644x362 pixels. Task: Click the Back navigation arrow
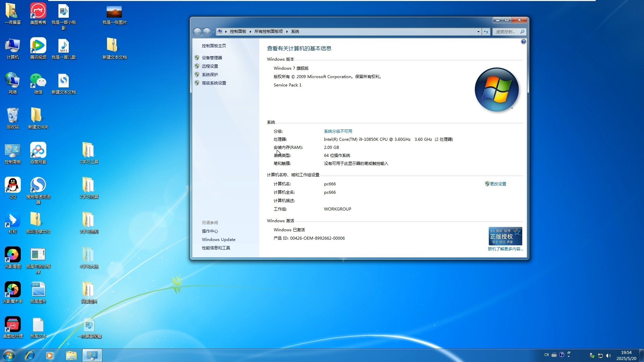tap(197, 32)
